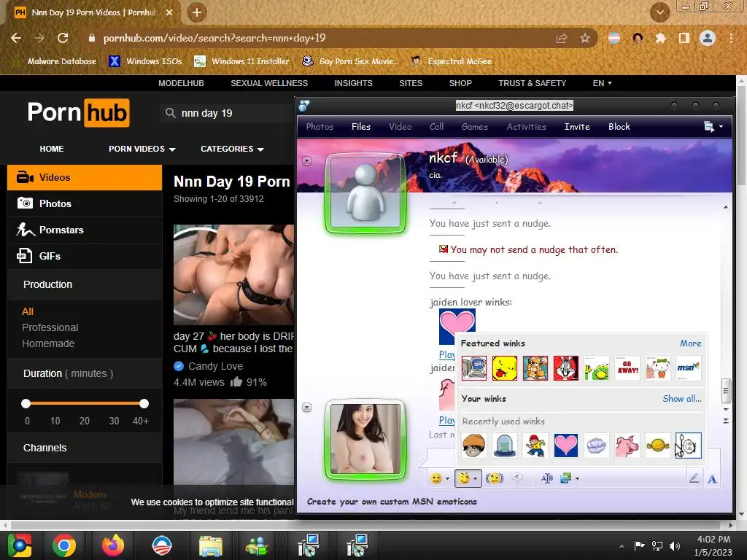Go to the HOME tab
The width and height of the screenshot is (747, 560).
click(x=52, y=149)
